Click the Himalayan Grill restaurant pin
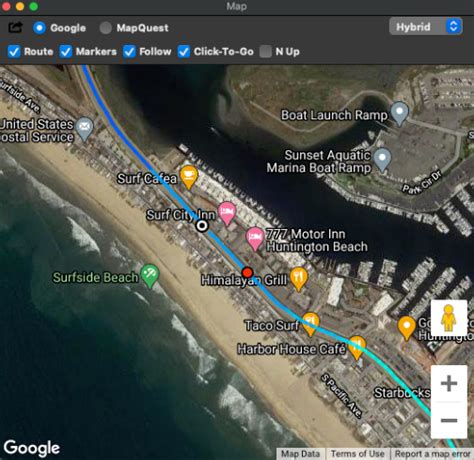Viewport: 474px width, 460px height. (299, 279)
